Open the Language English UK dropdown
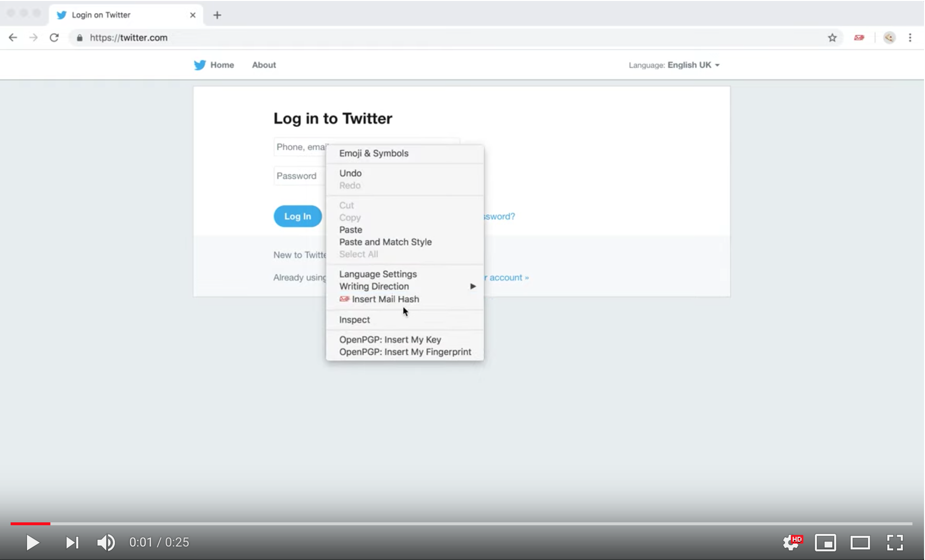 [674, 65]
